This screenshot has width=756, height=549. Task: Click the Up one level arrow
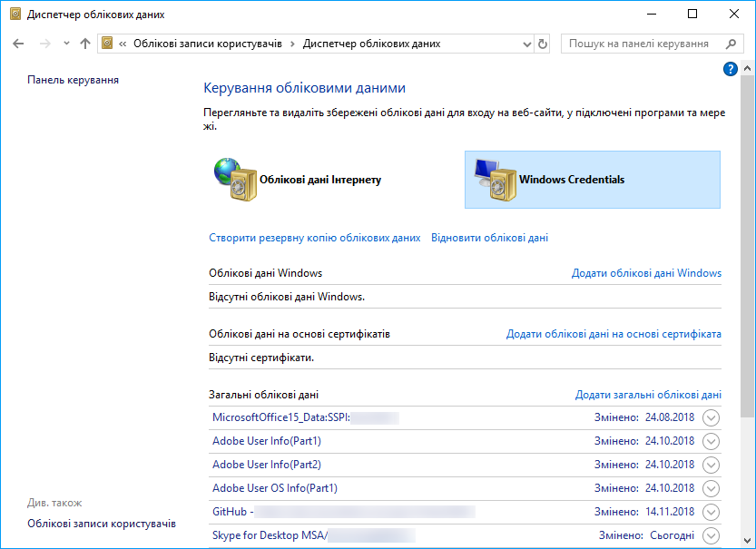pos(85,44)
